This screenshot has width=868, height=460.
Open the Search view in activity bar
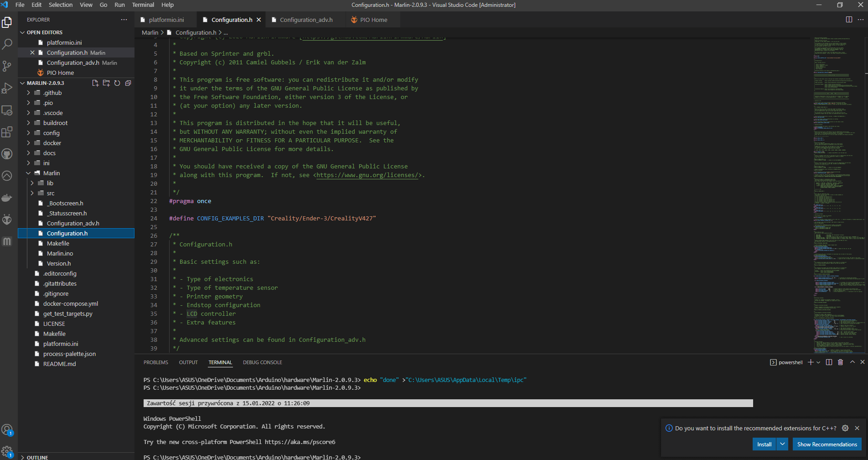point(7,44)
